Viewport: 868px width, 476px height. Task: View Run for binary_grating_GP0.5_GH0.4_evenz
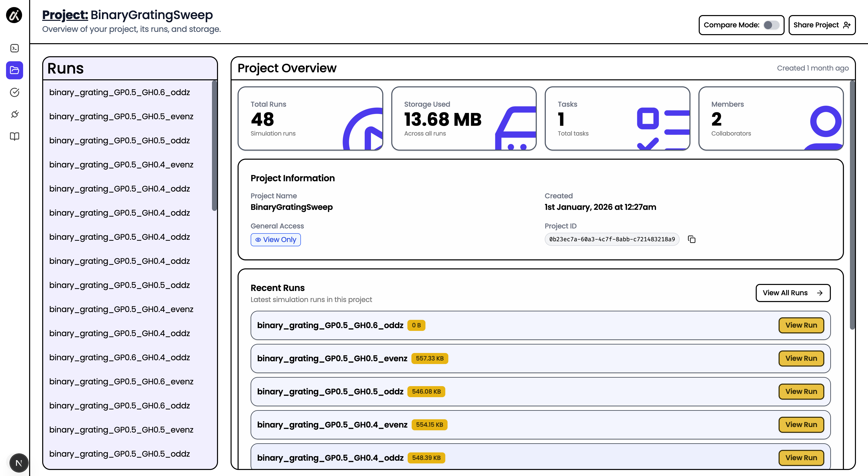point(801,425)
